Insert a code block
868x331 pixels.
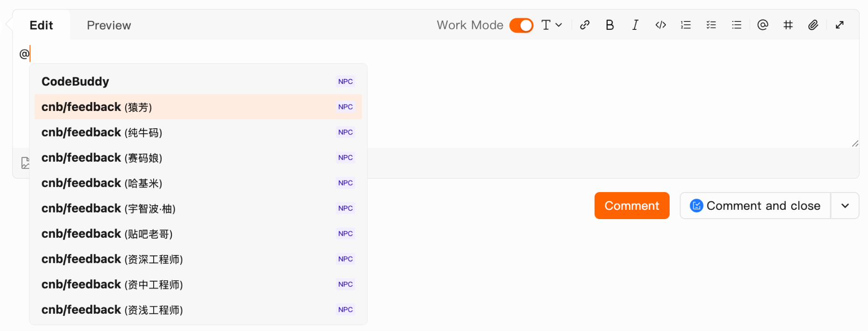point(660,25)
